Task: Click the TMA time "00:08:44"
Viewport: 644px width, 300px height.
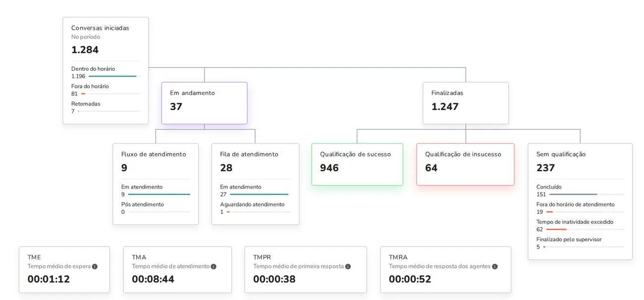Action: click(x=153, y=279)
